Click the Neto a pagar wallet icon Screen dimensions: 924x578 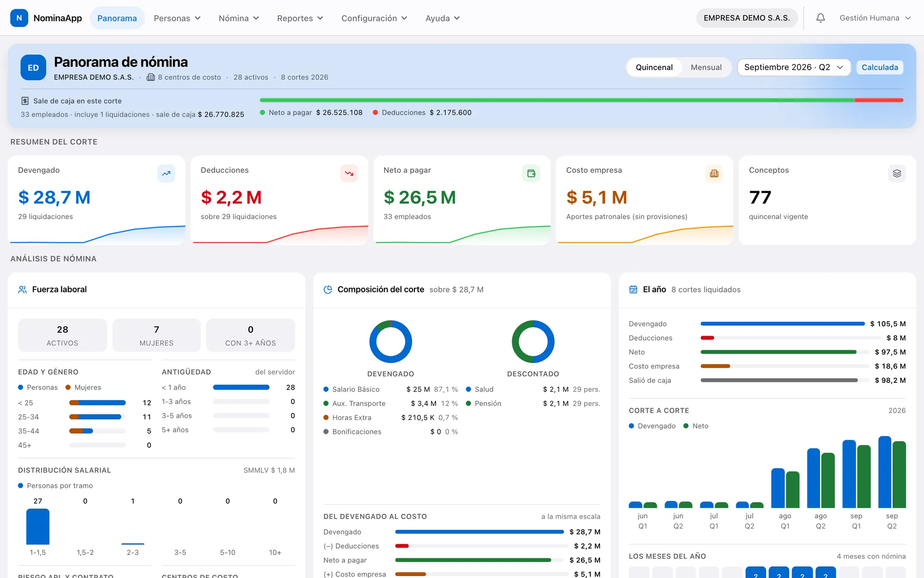click(531, 173)
